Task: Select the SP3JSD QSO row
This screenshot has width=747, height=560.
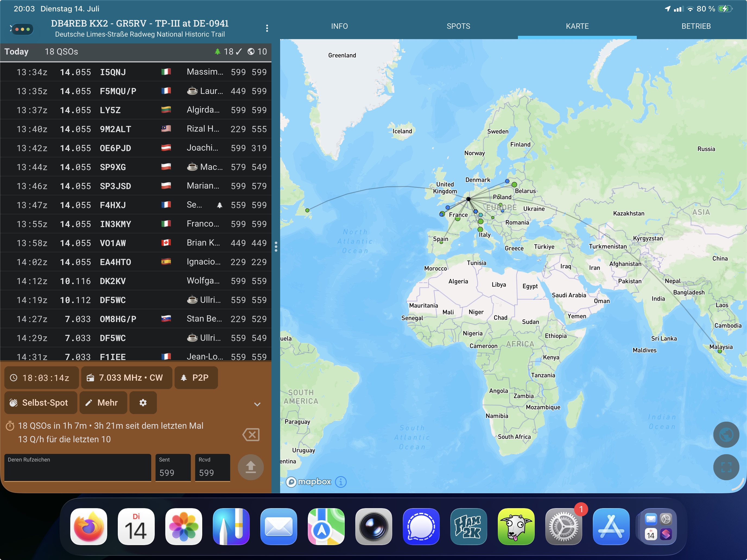Action: pos(136,186)
